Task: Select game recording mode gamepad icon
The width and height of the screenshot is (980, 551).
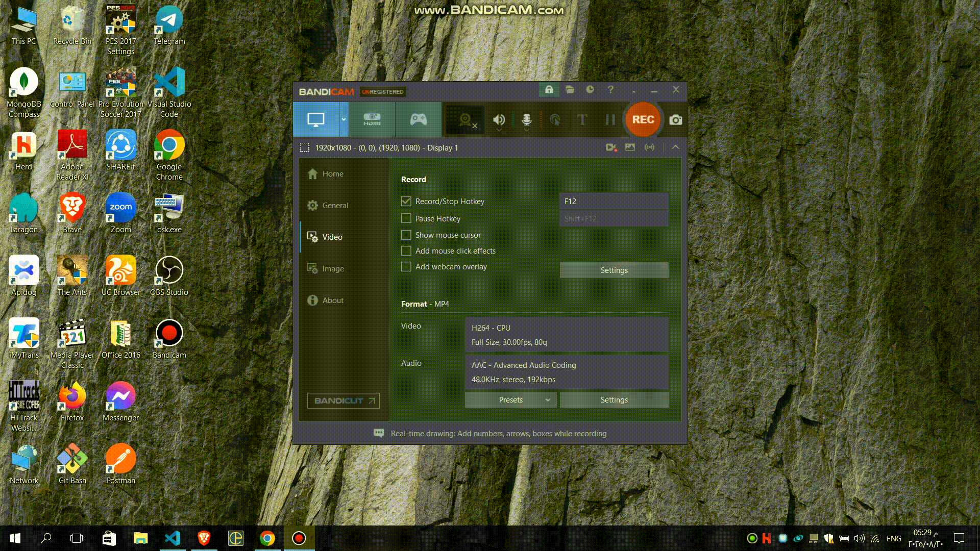Action: [x=418, y=119]
